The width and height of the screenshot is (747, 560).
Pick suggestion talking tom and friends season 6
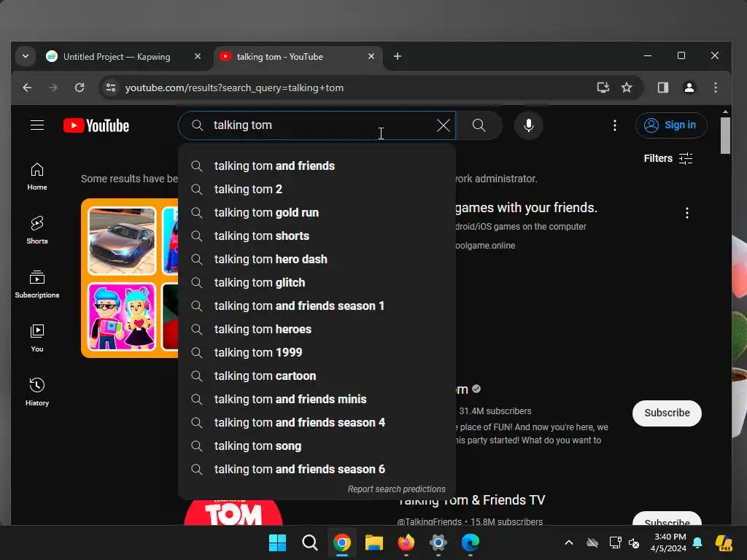click(x=317, y=469)
